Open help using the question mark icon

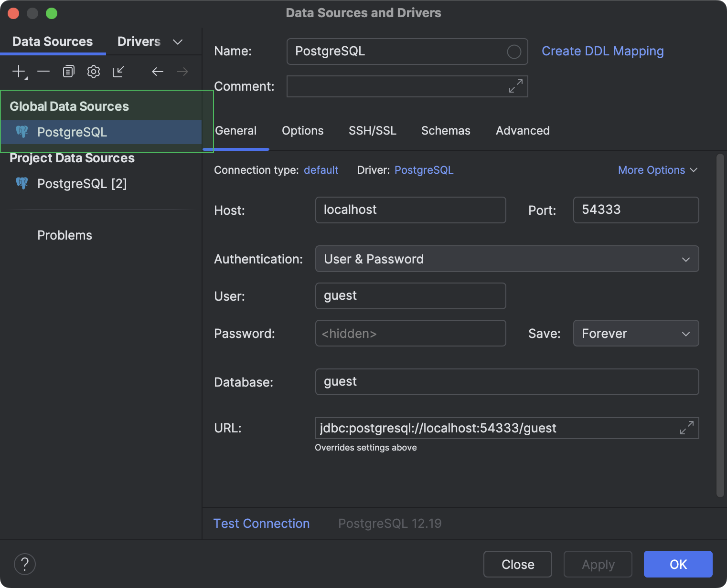25,564
